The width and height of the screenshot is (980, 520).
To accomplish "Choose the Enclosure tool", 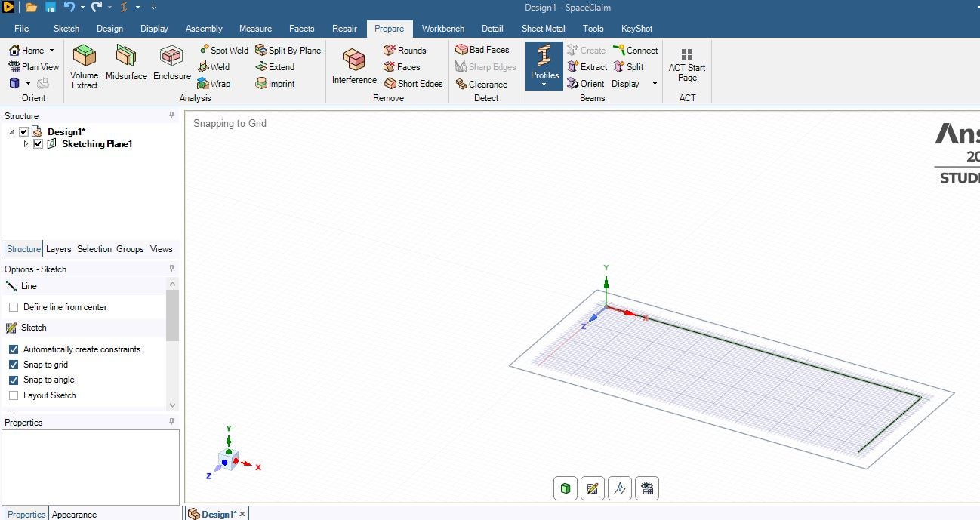I will tap(172, 63).
